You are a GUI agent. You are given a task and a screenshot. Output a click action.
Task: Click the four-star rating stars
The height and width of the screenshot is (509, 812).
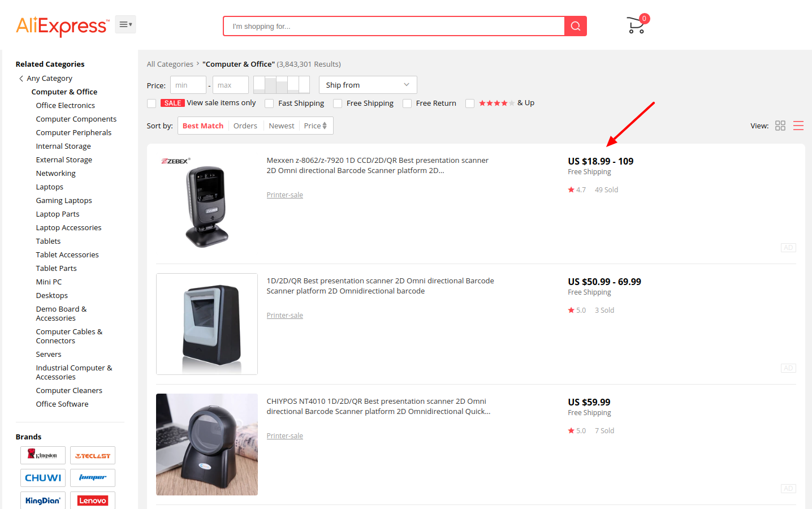tap(496, 103)
